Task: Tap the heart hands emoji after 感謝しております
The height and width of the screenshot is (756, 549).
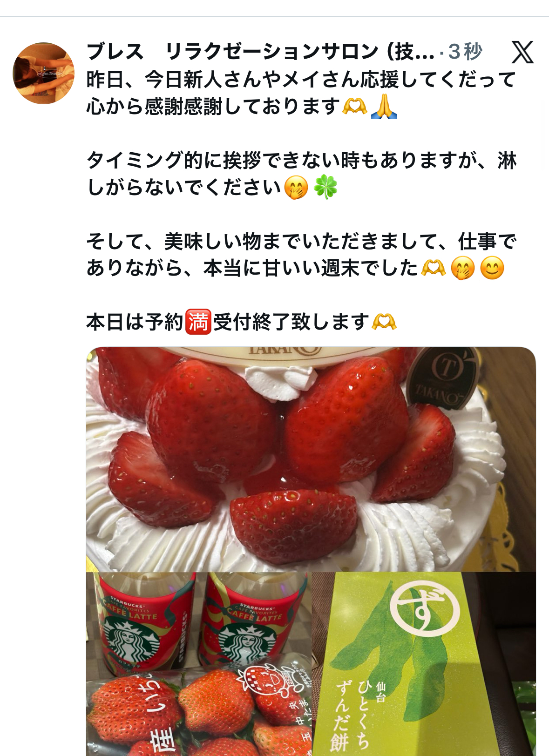Action: 355,107
